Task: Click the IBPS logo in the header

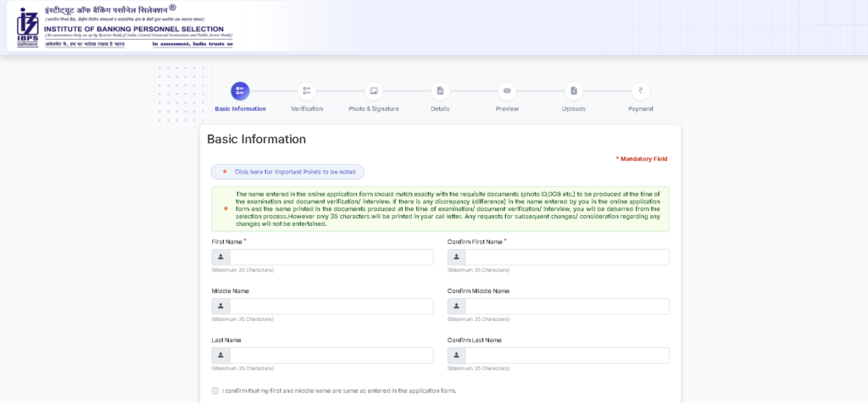Action: 27,28
